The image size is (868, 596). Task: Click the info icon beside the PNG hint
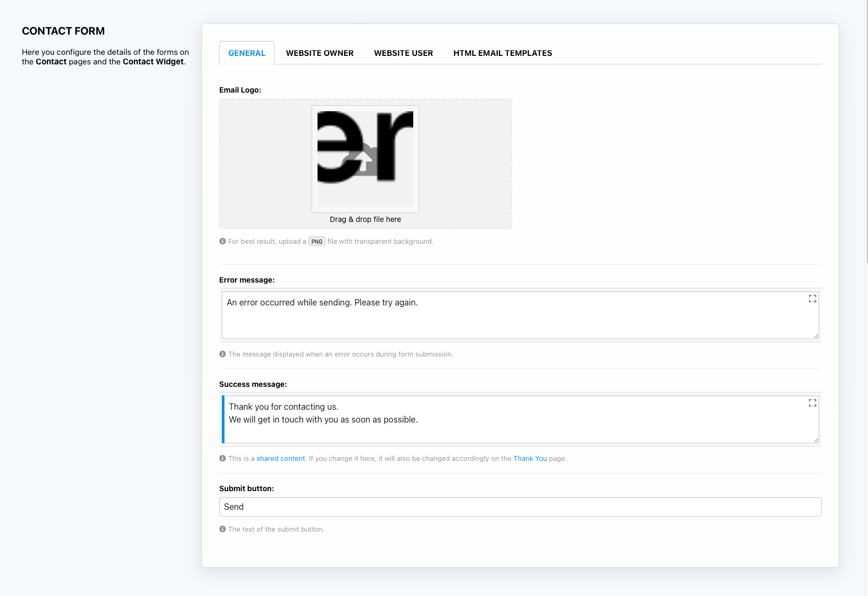point(223,241)
